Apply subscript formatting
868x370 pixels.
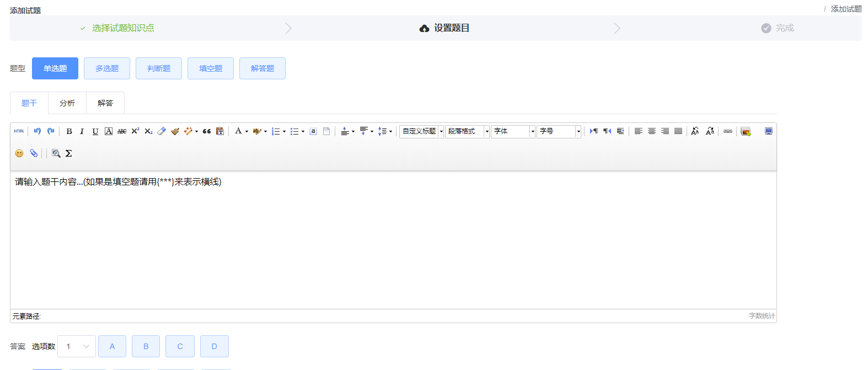tap(148, 131)
